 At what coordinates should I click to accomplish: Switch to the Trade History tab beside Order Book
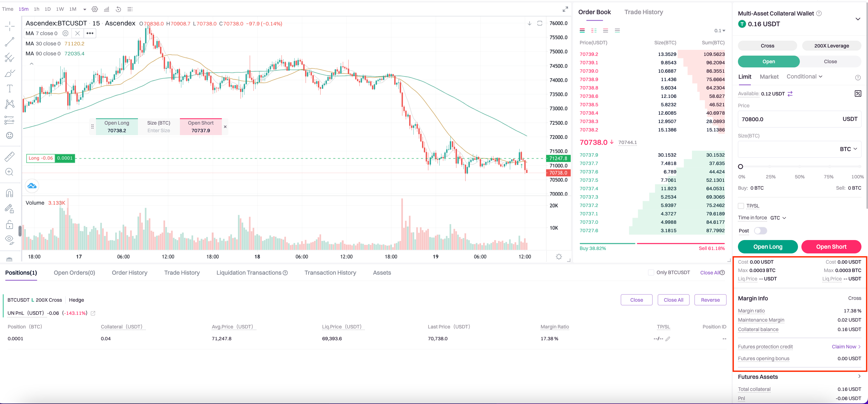coord(643,12)
